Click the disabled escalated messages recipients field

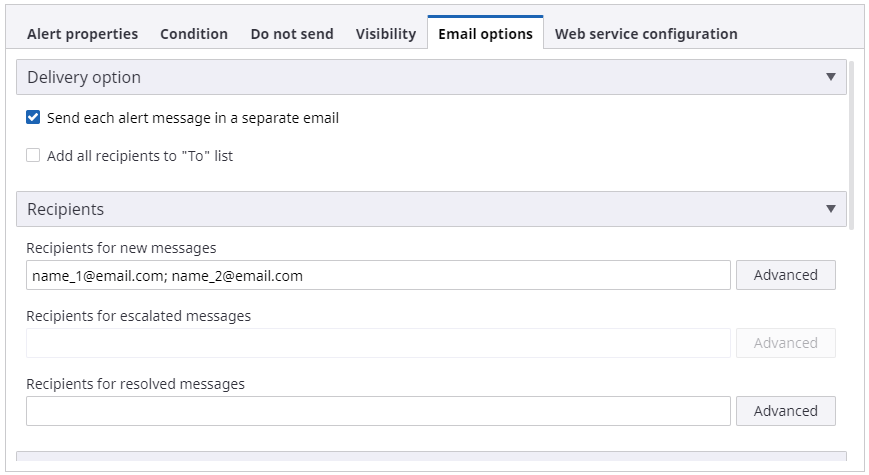click(x=378, y=343)
